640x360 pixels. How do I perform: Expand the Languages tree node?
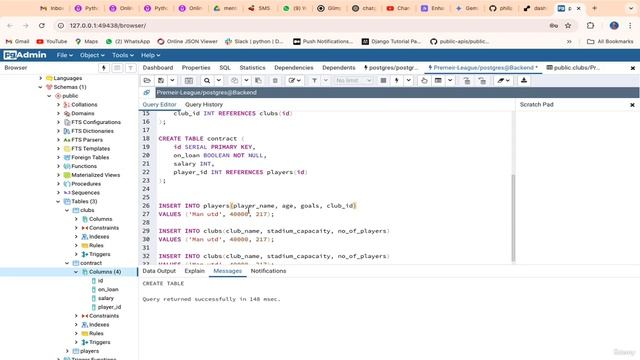(40, 78)
